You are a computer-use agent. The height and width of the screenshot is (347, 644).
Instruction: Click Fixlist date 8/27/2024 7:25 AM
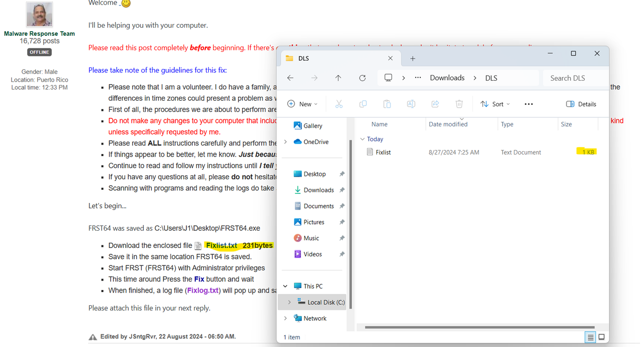[454, 152]
